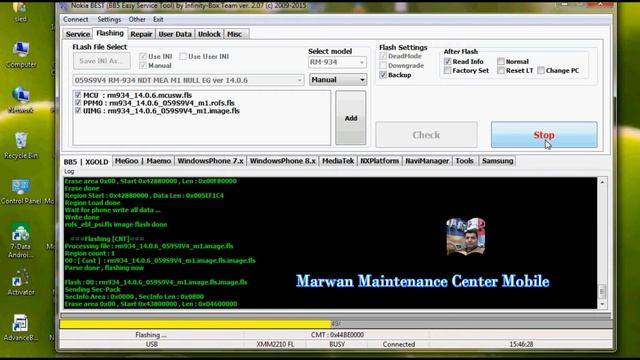Uncheck the MCU file entry
The width and height of the screenshot is (640, 360).
tap(78, 95)
